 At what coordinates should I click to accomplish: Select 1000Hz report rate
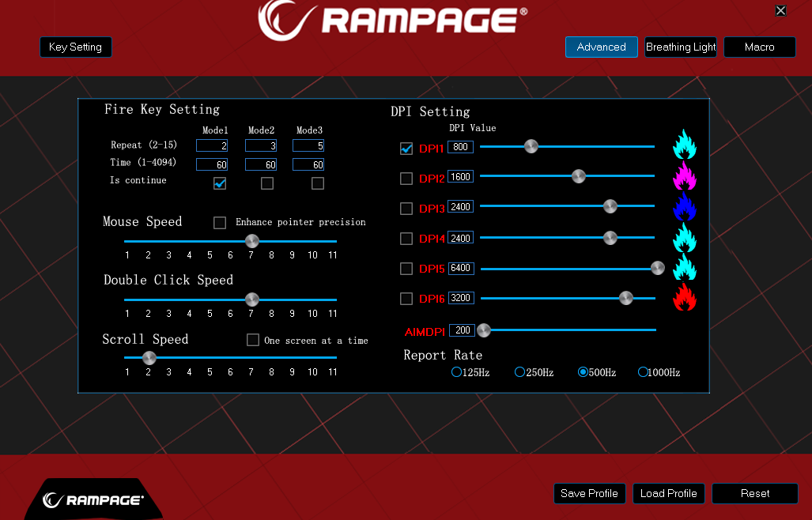click(x=643, y=372)
